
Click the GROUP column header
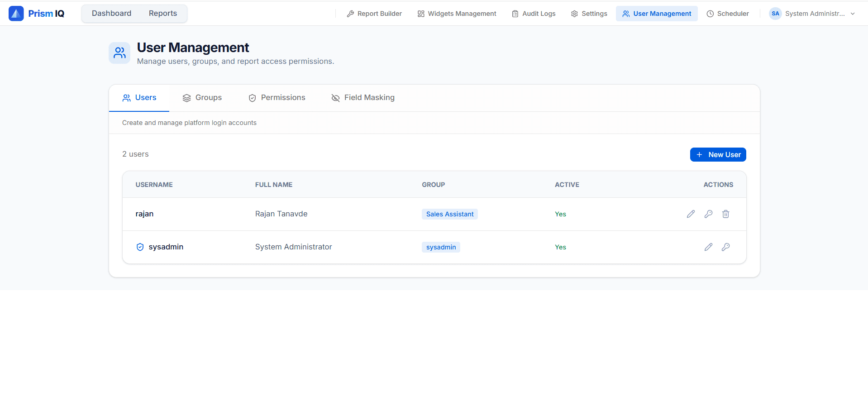(433, 185)
